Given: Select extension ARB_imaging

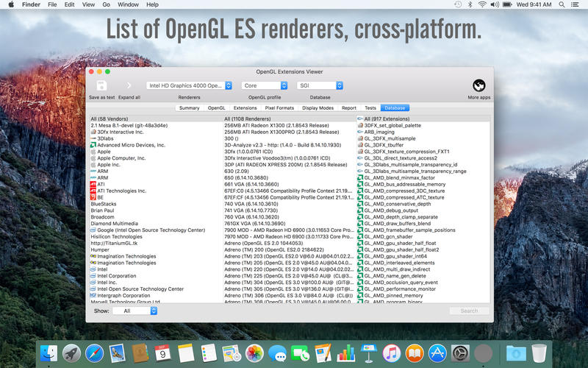Looking at the screenshot, I should (423, 132).
